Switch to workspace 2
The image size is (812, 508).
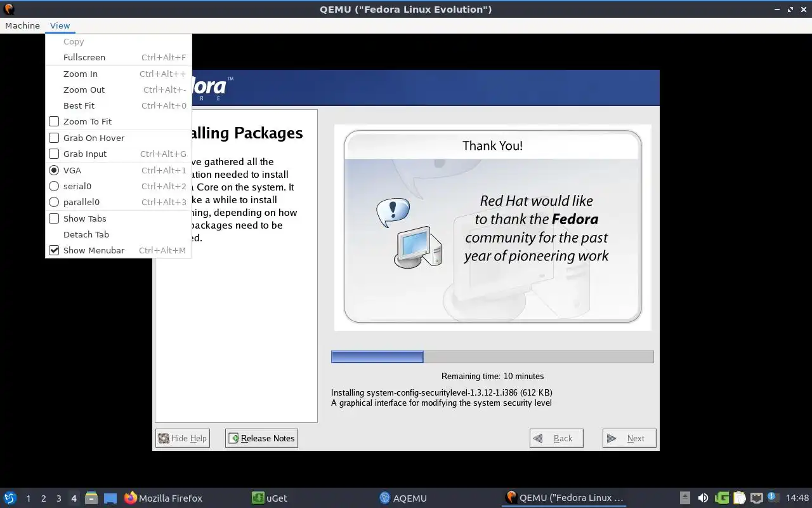click(x=44, y=498)
